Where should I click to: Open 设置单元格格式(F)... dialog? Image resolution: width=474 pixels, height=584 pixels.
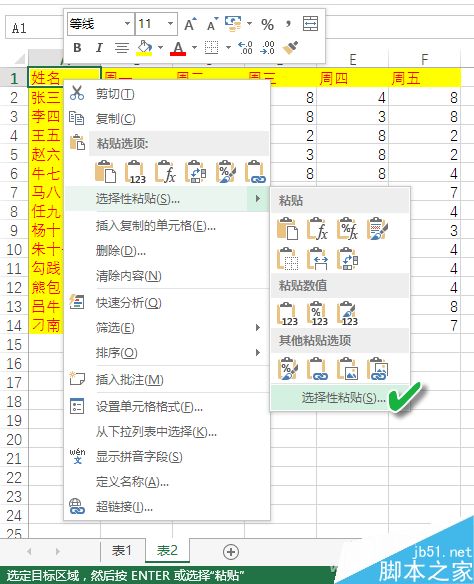coord(167,406)
